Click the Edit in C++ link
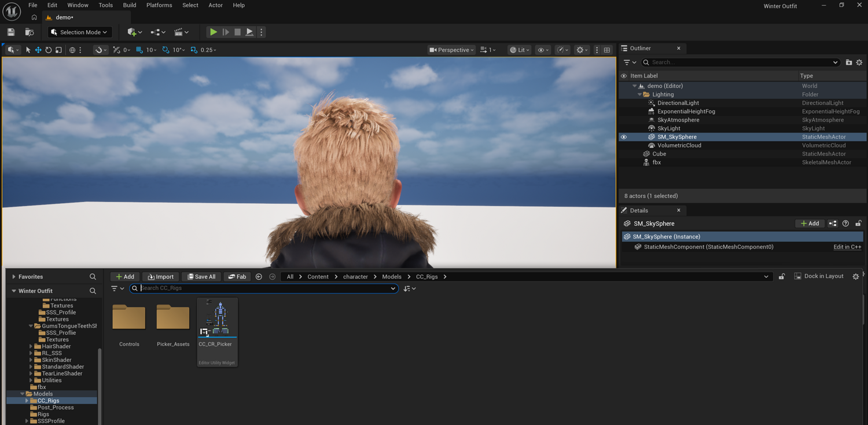This screenshot has width=868, height=425. point(847,247)
